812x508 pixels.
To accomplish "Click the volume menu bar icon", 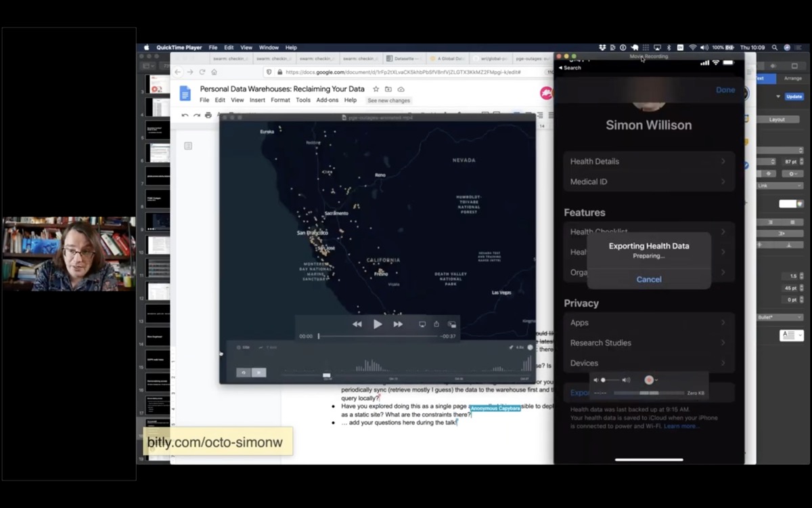I will tap(704, 47).
